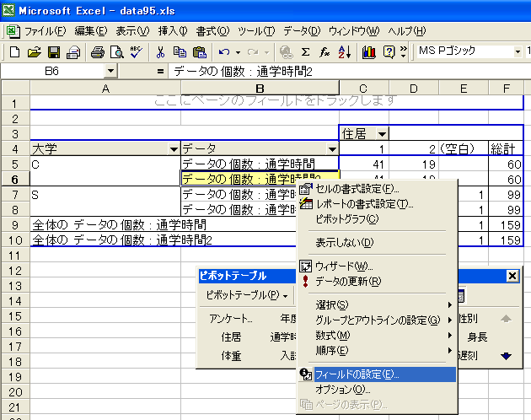
Task: Show more toolbar buttons chevron
Action: [404, 52]
